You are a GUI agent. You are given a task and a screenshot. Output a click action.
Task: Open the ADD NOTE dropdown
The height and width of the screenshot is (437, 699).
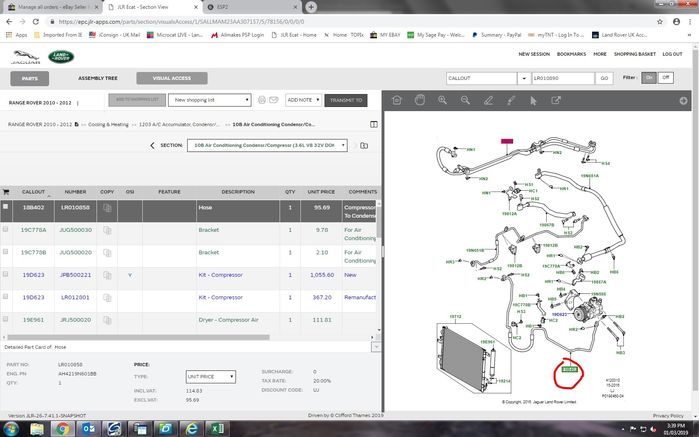coord(303,100)
